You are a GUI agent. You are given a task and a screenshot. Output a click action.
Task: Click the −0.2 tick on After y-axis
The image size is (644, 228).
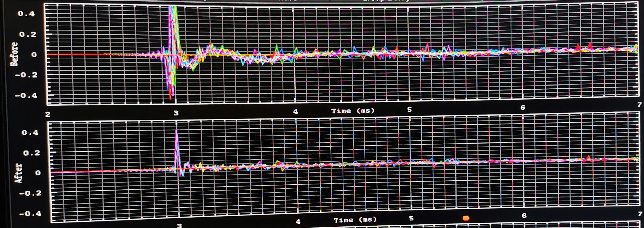(30, 193)
